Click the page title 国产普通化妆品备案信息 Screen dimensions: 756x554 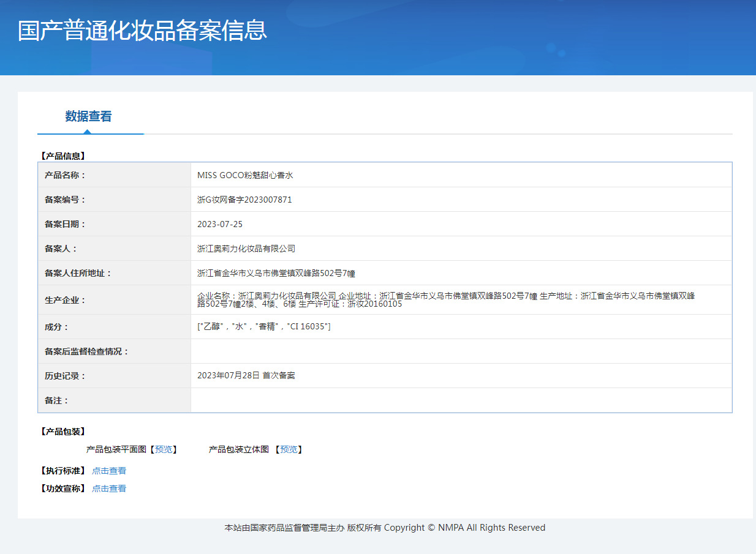coord(142,31)
